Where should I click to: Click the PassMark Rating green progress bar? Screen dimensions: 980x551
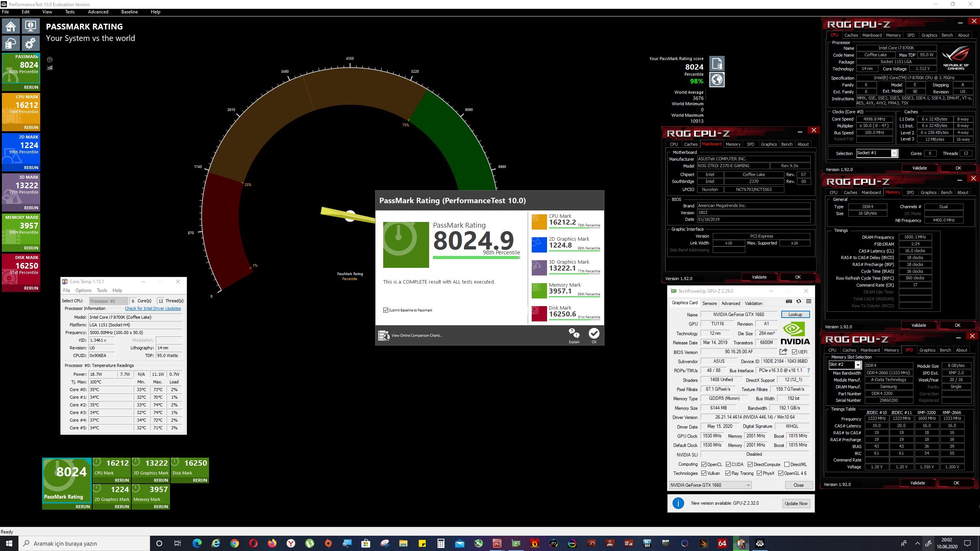coord(477,258)
